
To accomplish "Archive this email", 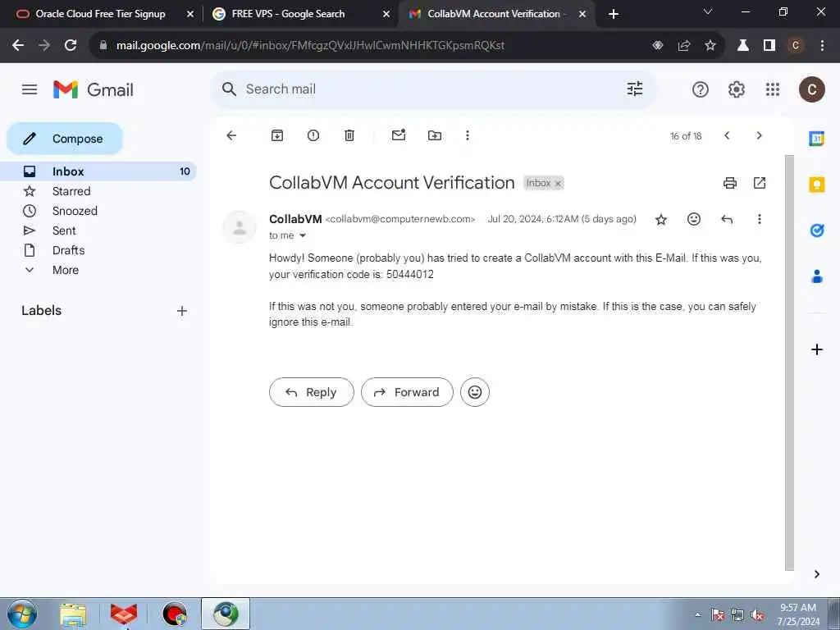I will [277, 135].
